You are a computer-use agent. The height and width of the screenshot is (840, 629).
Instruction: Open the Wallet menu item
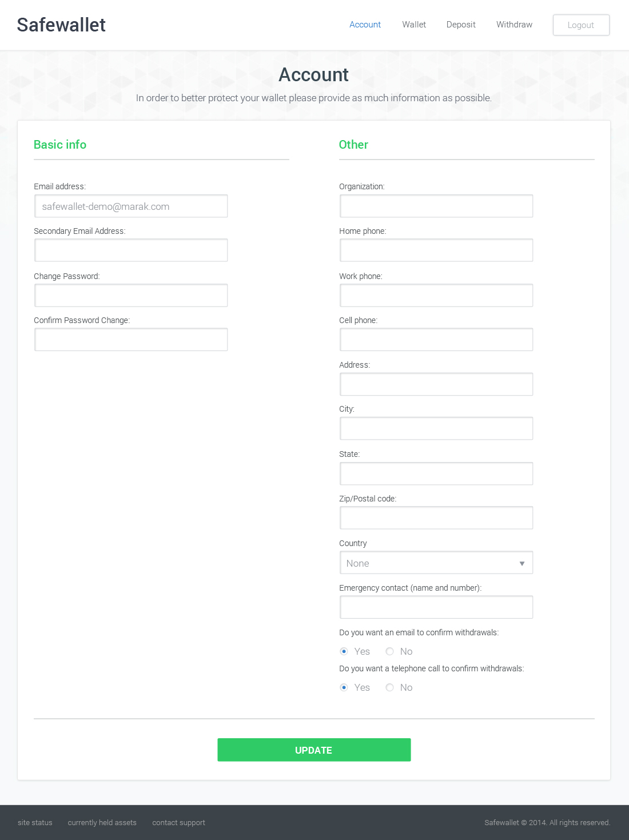click(414, 25)
